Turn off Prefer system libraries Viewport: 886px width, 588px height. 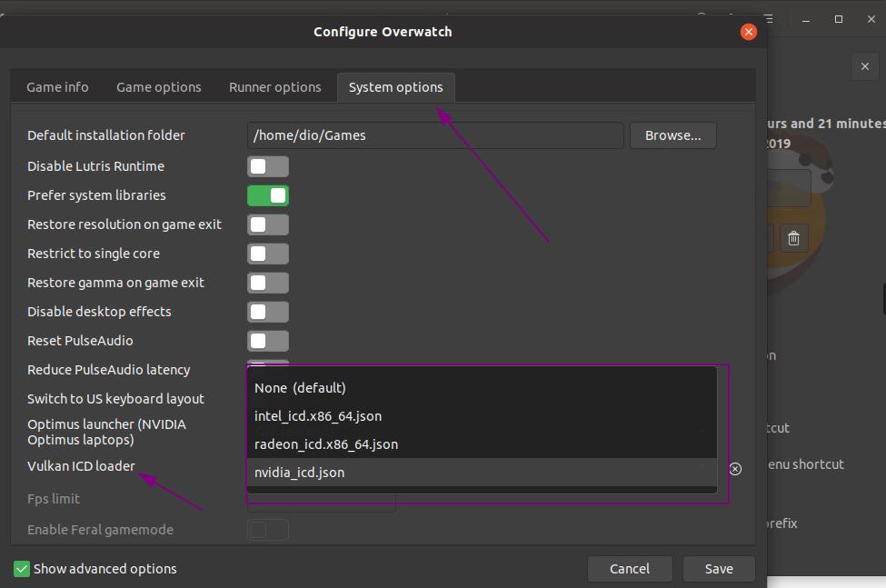268,195
